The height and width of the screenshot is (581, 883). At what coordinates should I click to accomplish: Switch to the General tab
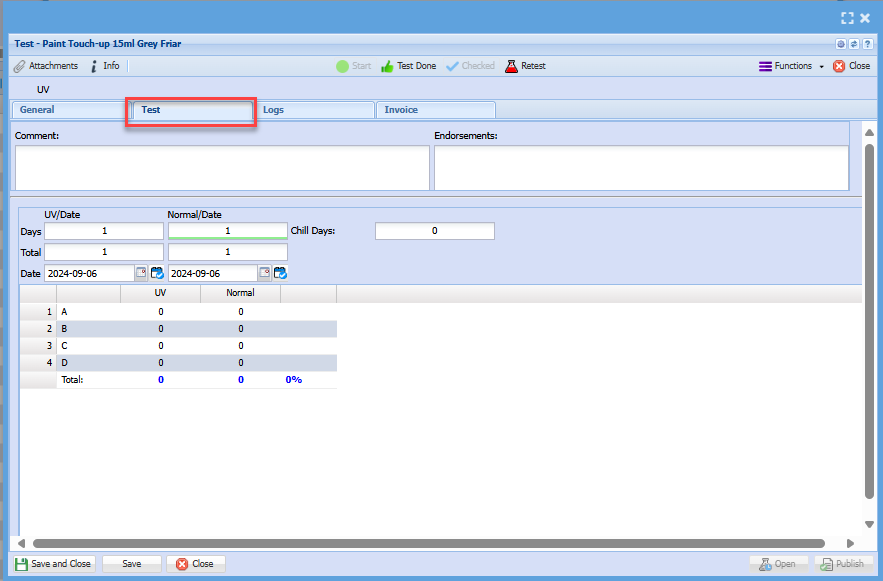click(68, 110)
